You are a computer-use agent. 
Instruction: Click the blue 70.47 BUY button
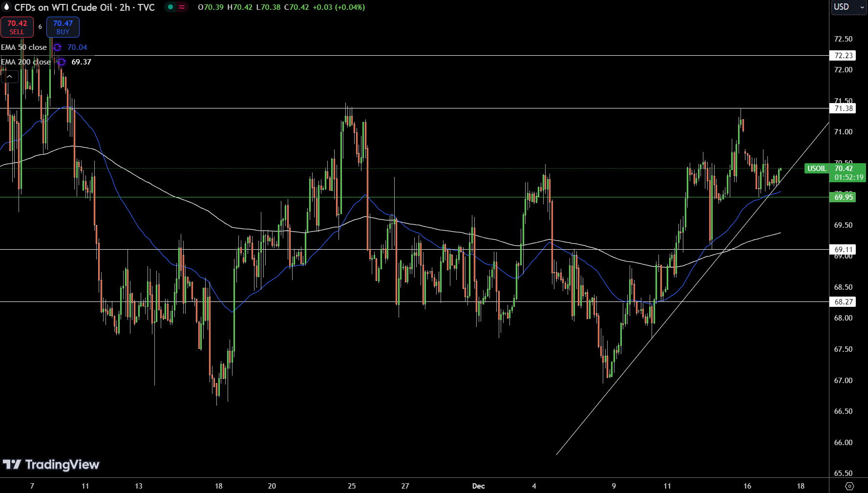[x=63, y=27]
